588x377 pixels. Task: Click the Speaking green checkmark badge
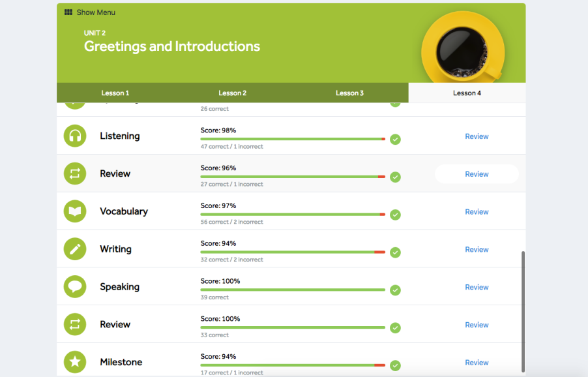tap(395, 290)
